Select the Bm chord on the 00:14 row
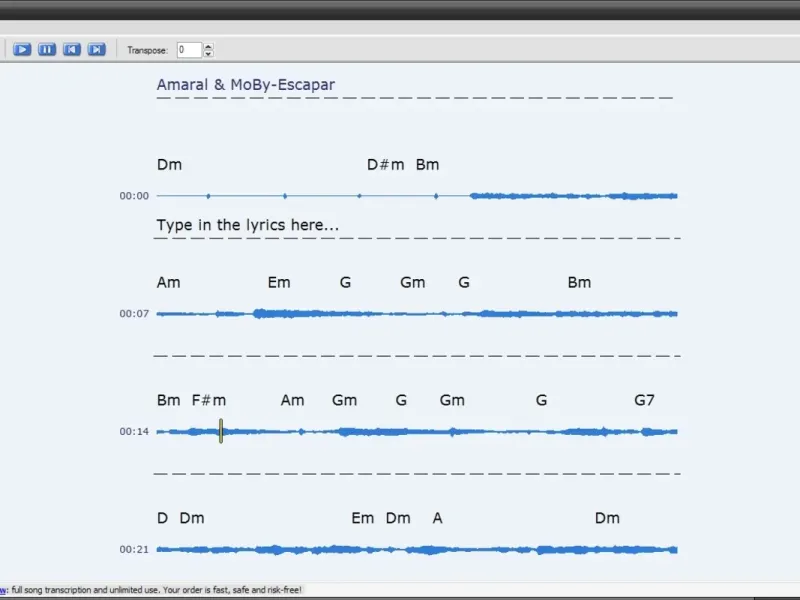Screen dimensions: 800x600 (x=168, y=400)
